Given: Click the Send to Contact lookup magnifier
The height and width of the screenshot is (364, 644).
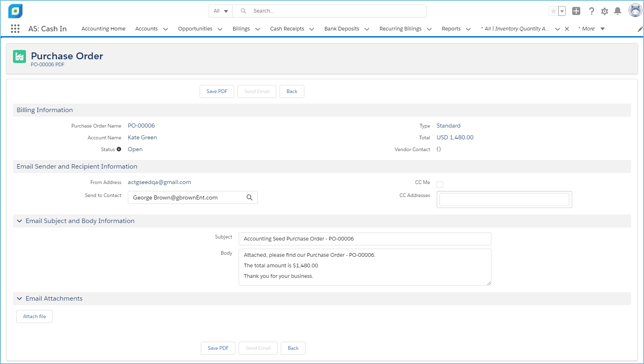Looking at the screenshot, I should coord(249,197).
